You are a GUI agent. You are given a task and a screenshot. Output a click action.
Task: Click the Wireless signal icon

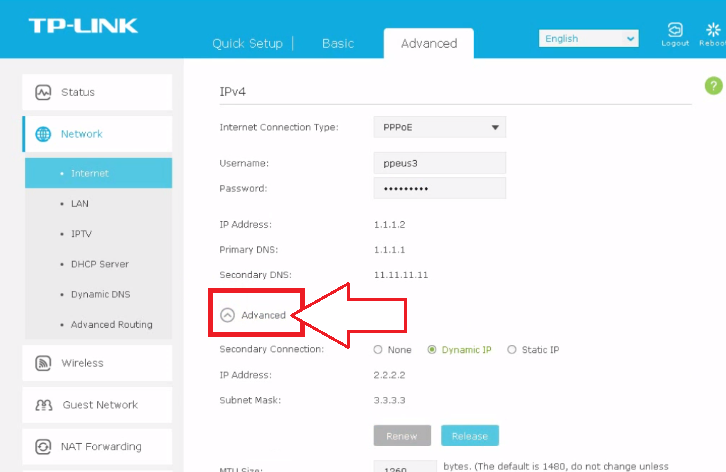[43, 363]
